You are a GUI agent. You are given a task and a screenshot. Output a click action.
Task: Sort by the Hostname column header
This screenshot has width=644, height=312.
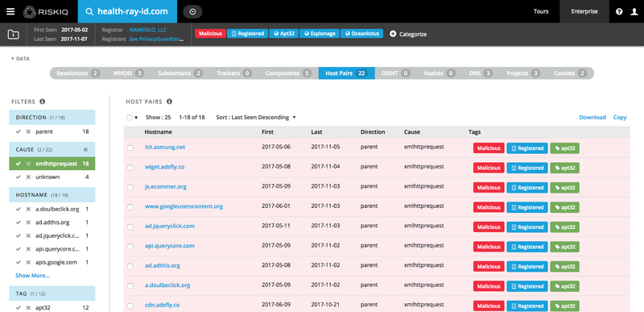pos(158,132)
